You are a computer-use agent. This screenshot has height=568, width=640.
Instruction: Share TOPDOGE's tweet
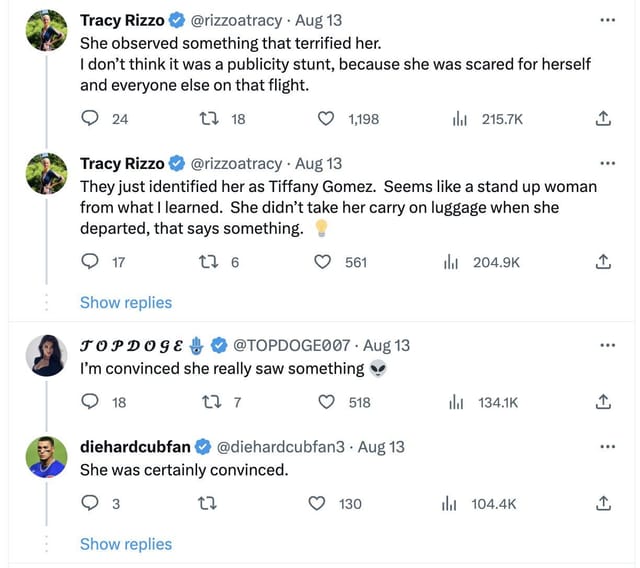click(603, 402)
